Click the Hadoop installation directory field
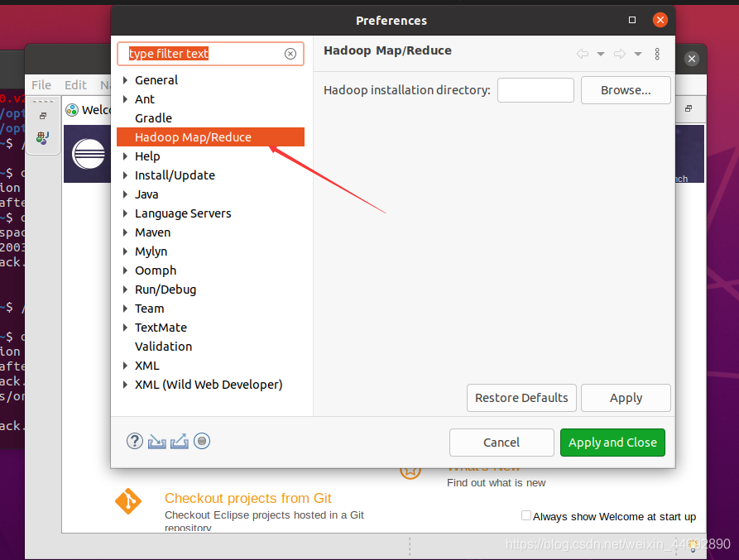The image size is (739, 560). (535, 90)
